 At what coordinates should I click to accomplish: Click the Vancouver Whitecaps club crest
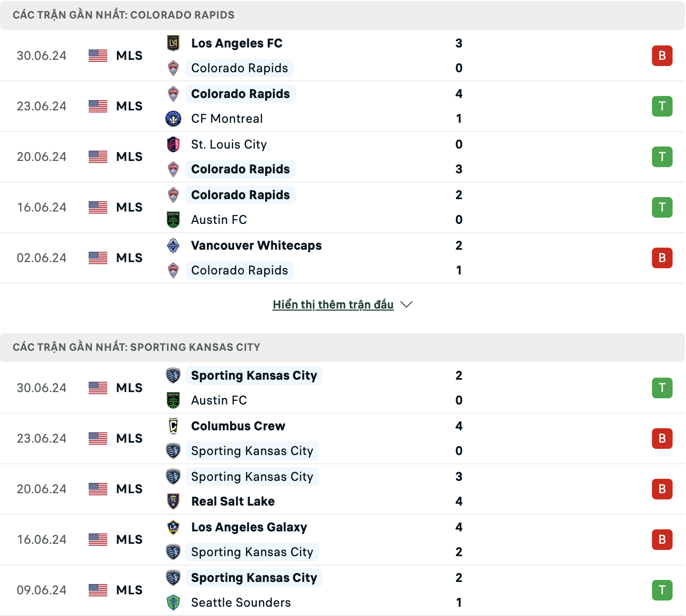(173, 246)
